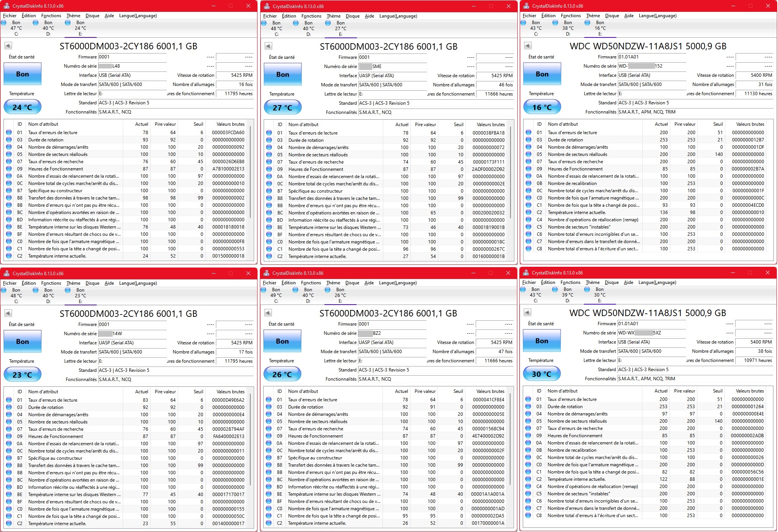The image size is (778, 532).
Task: Select the C: disk orb showing 49 °C
Action: click(x=264, y=290)
